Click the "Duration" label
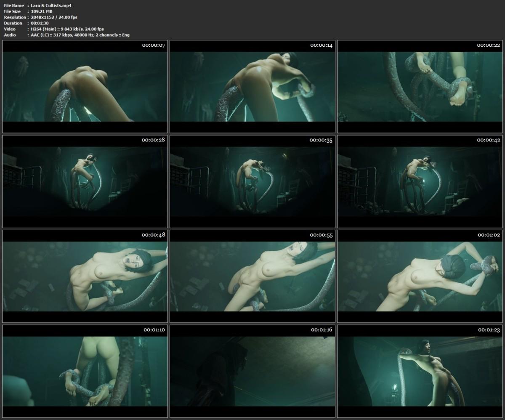This screenshot has height=420, width=505. click(13, 23)
